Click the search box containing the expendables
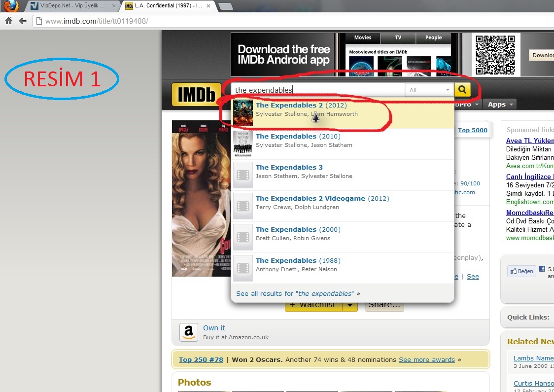 (x=318, y=90)
